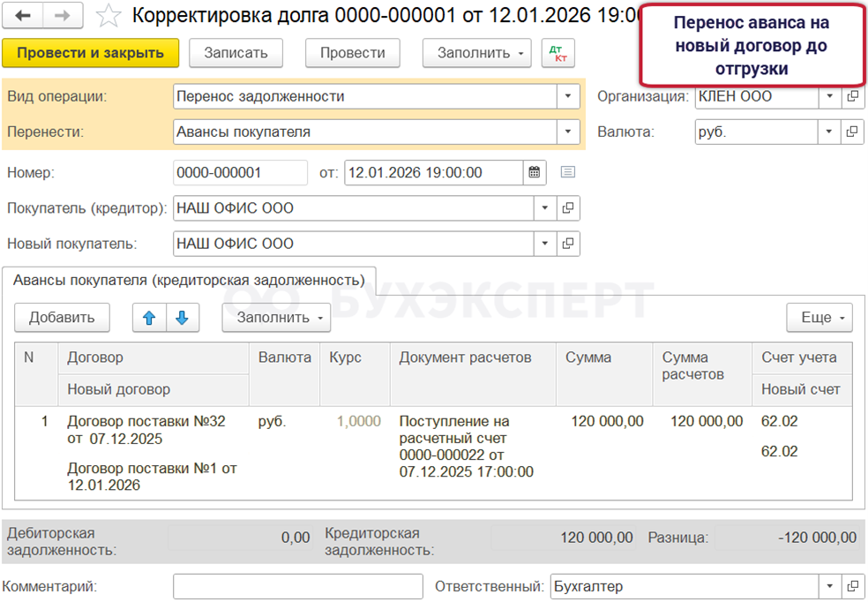Open Покупатель (кредитор) record card icon
The width and height of the screenshot is (868, 602).
[568, 208]
